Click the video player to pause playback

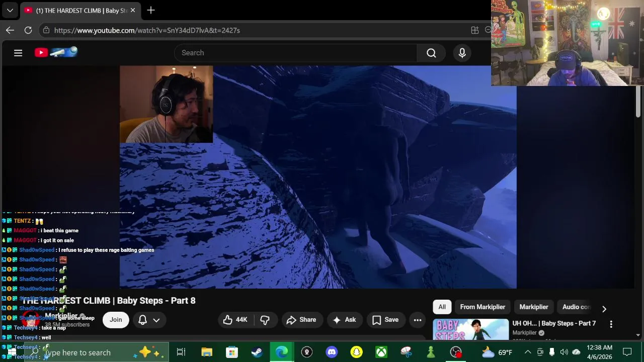[318, 177]
